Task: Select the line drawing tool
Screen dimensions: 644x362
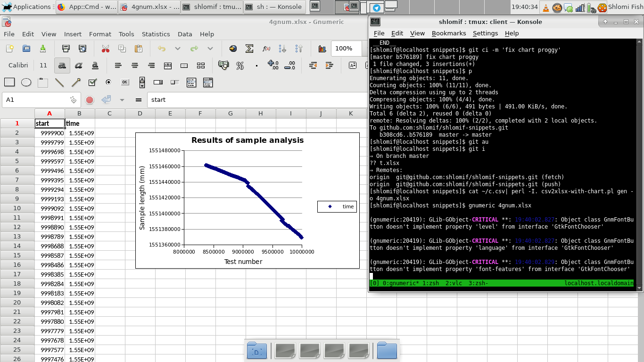Action: click(x=59, y=82)
